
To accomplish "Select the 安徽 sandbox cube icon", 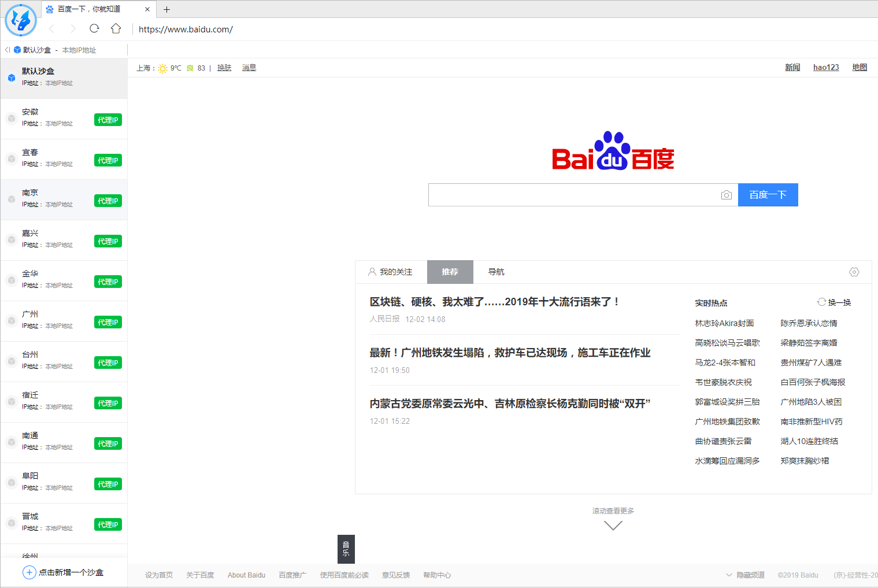I will [11, 119].
